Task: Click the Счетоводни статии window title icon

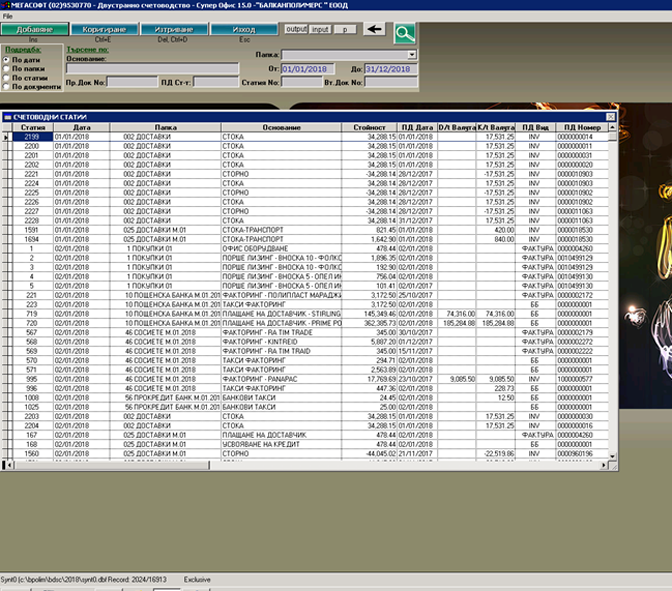Action: click(x=8, y=118)
